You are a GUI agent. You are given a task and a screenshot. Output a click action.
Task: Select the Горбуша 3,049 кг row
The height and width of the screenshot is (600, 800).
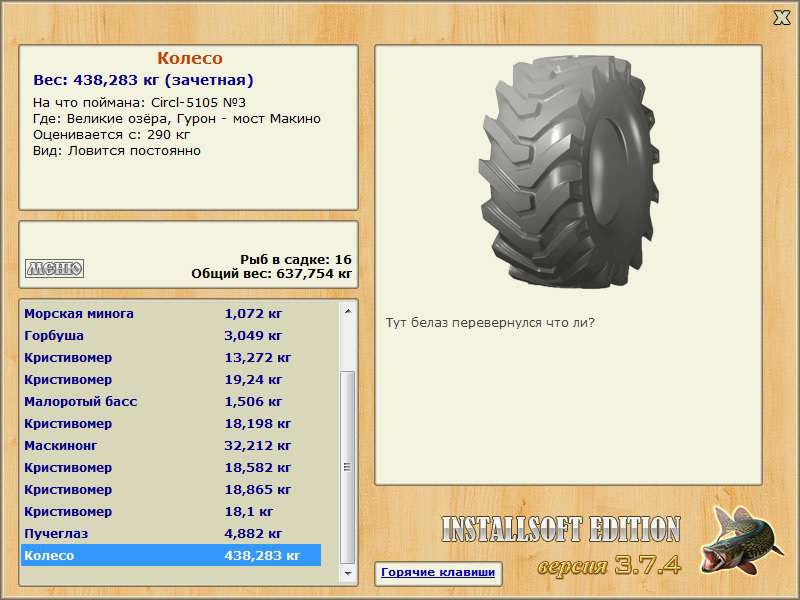(171, 336)
